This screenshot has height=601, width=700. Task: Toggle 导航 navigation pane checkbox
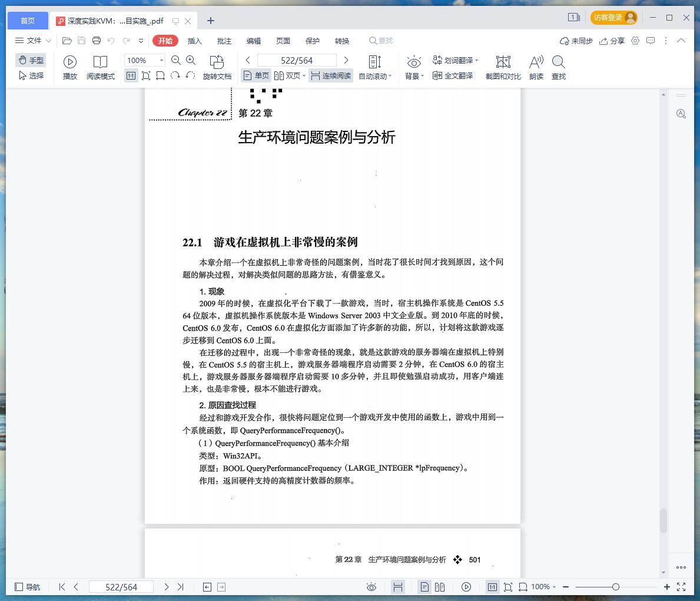click(x=28, y=587)
